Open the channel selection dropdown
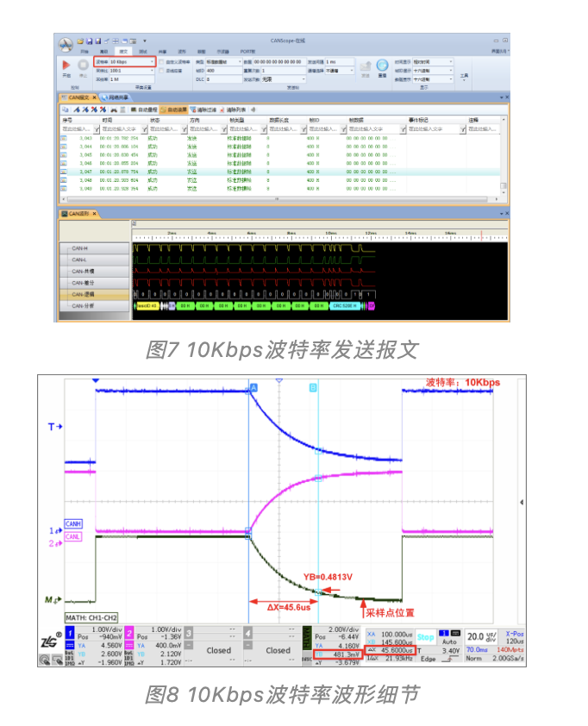This screenshot has height=726, width=588. (340, 71)
